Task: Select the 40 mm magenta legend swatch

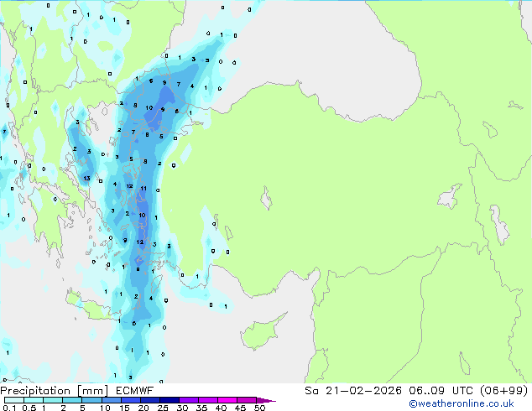Action: 227,400
